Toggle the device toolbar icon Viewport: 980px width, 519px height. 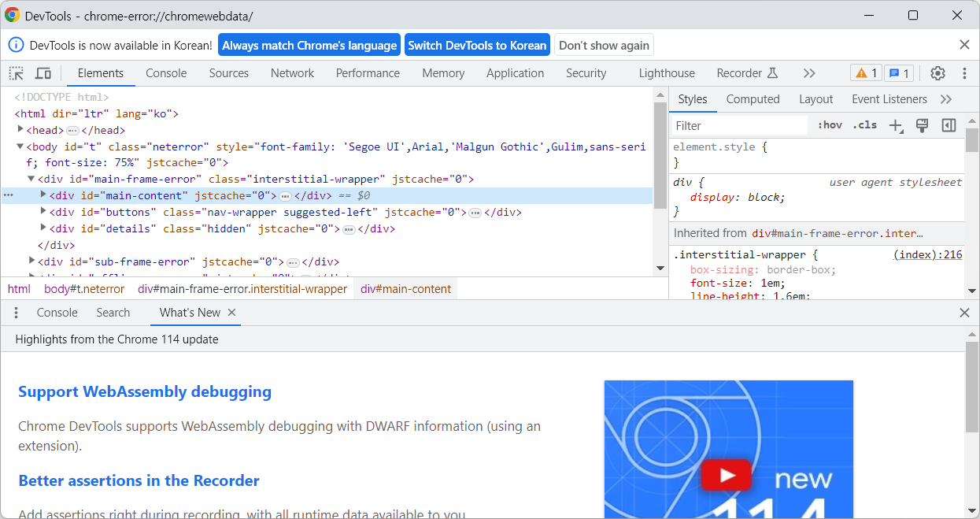43,73
